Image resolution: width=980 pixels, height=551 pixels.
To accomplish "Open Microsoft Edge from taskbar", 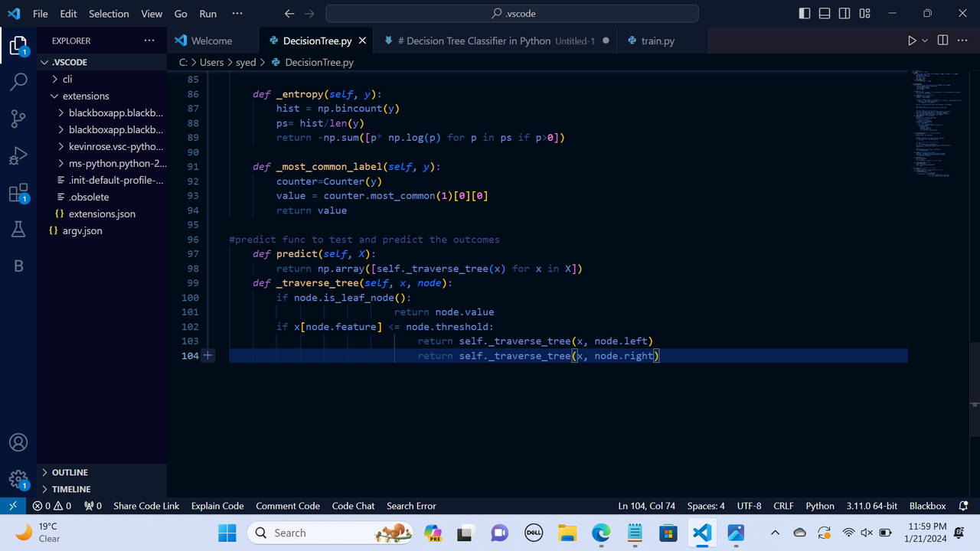I will click(601, 533).
